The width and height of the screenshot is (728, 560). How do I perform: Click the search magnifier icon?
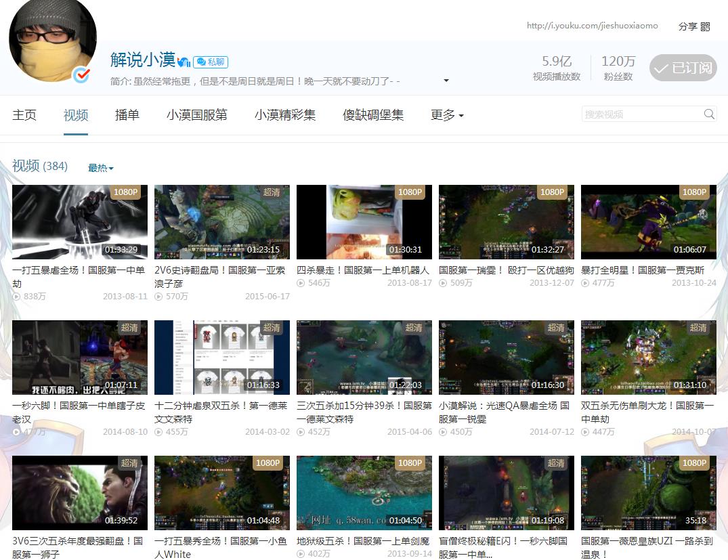pos(708,114)
